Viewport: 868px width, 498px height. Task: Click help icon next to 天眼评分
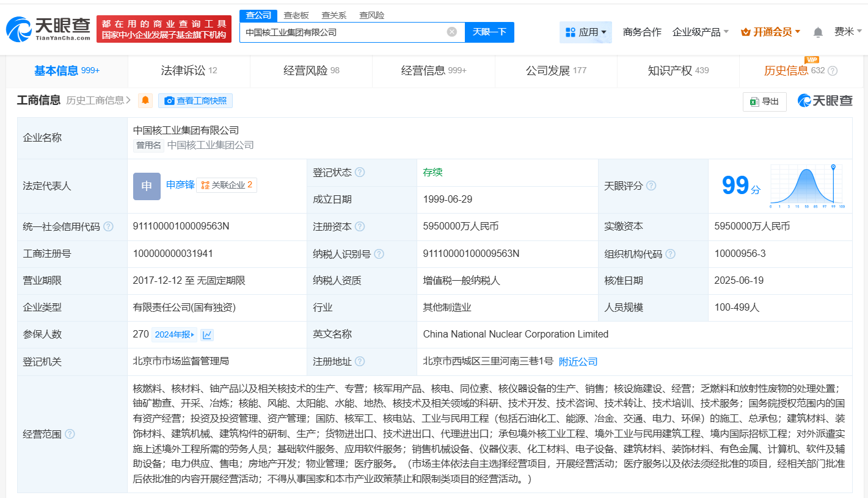pos(651,186)
